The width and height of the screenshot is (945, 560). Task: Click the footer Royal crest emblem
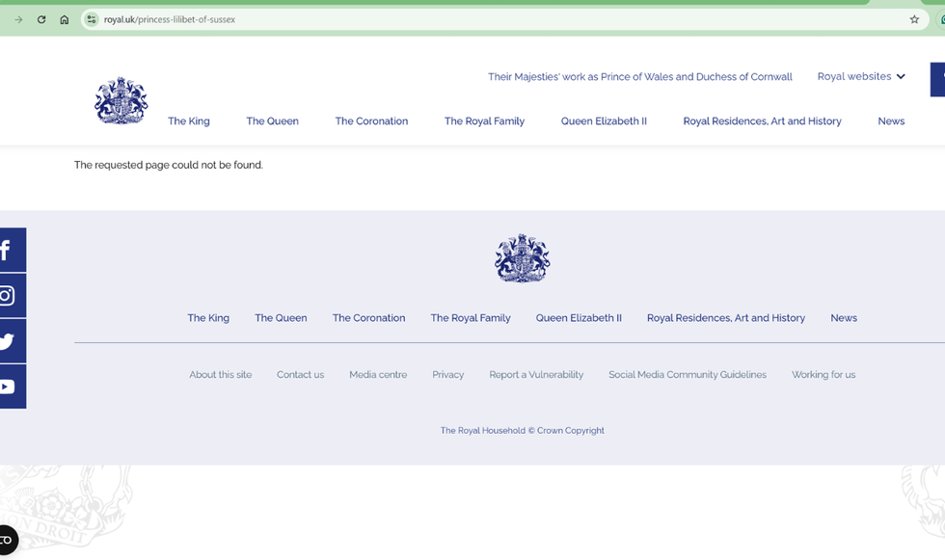(522, 258)
